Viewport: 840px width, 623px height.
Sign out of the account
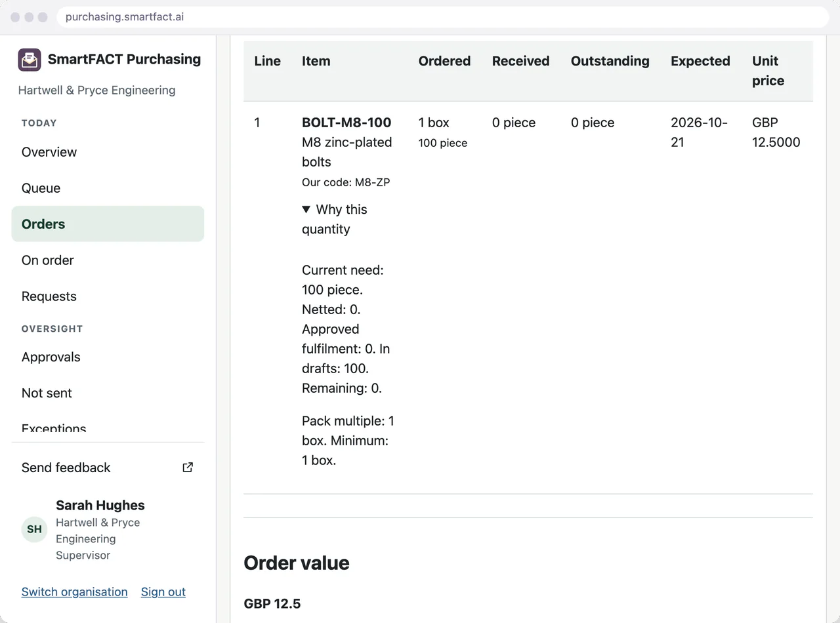(x=163, y=592)
